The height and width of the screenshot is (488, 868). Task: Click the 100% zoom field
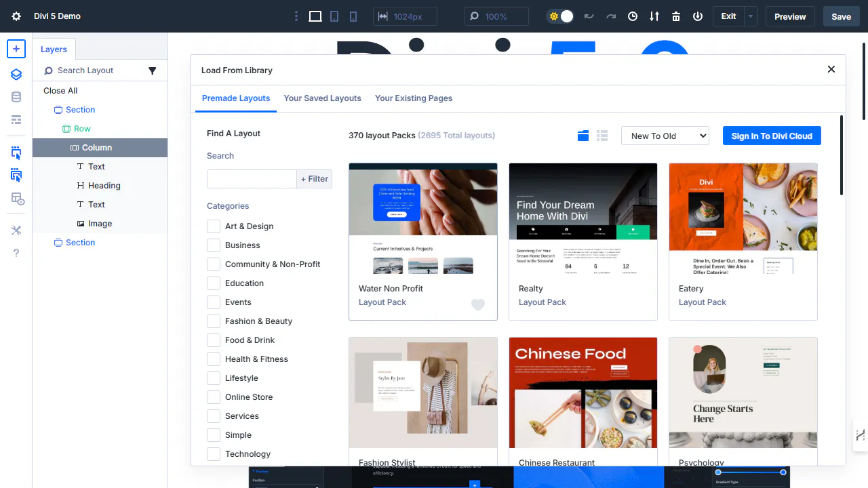tap(496, 16)
